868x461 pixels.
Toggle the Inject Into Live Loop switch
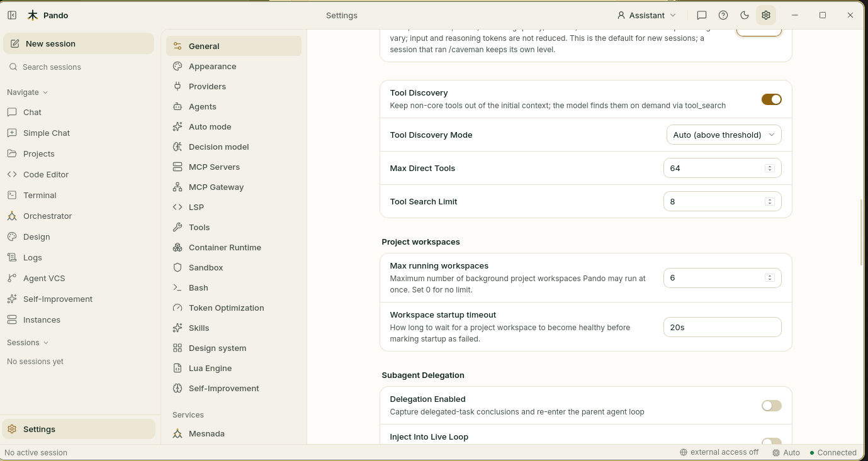coord(771,442)
